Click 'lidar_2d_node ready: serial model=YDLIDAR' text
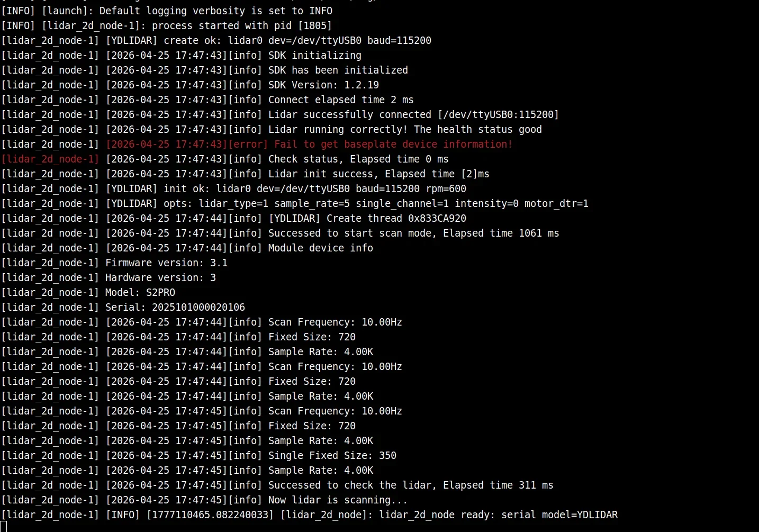Viewport: 759px width, 532px height. click(498, 515)
